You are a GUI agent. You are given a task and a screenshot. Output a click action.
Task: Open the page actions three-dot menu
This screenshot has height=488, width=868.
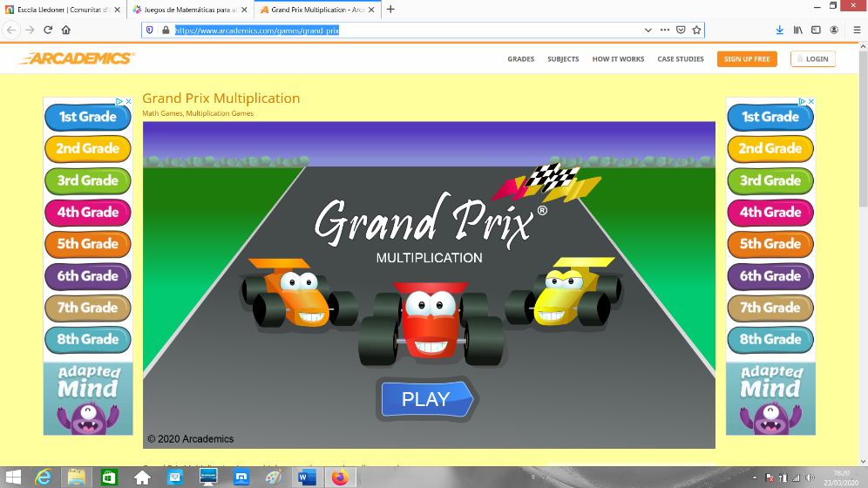click(665, 30)
